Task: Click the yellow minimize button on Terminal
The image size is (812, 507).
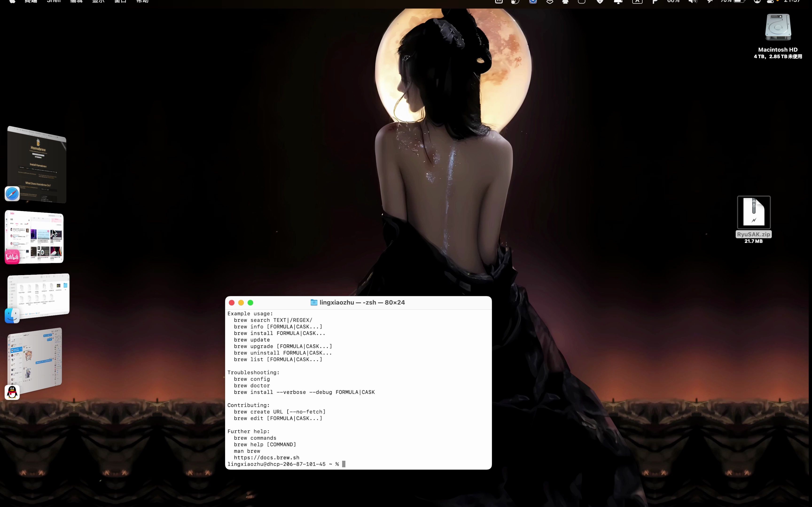Action: pos(241,303)
